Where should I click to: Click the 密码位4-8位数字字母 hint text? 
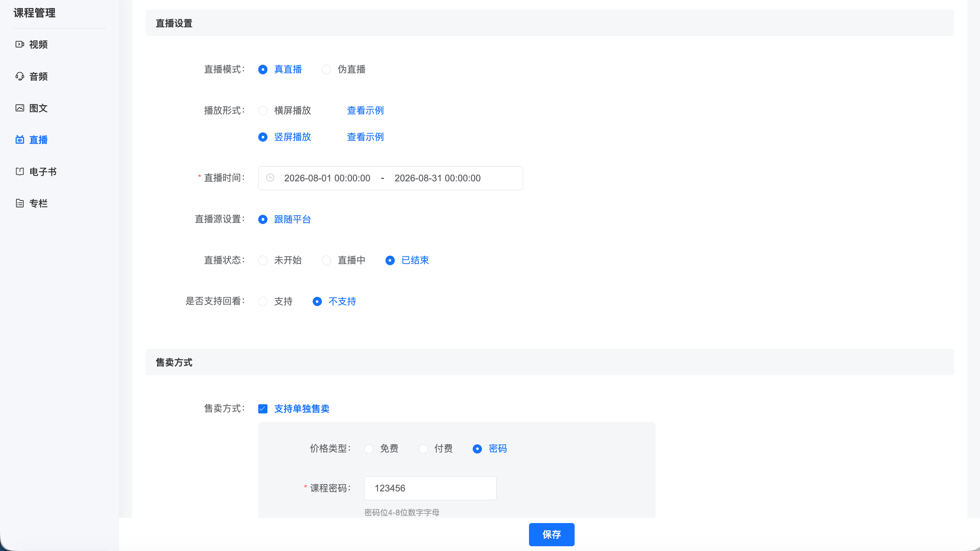click(402, 512)
